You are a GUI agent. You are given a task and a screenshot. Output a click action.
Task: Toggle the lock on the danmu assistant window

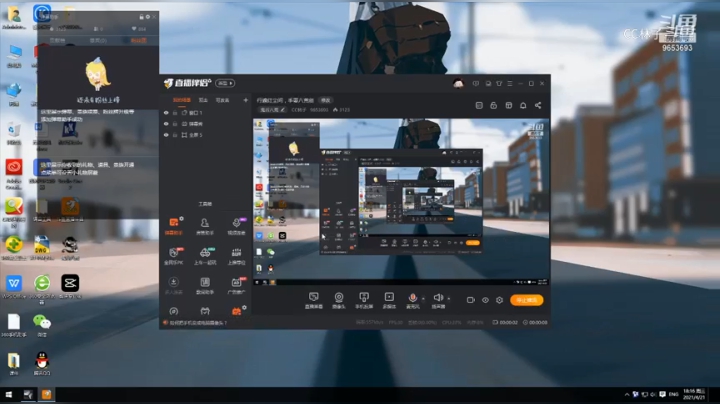point(141,17)
